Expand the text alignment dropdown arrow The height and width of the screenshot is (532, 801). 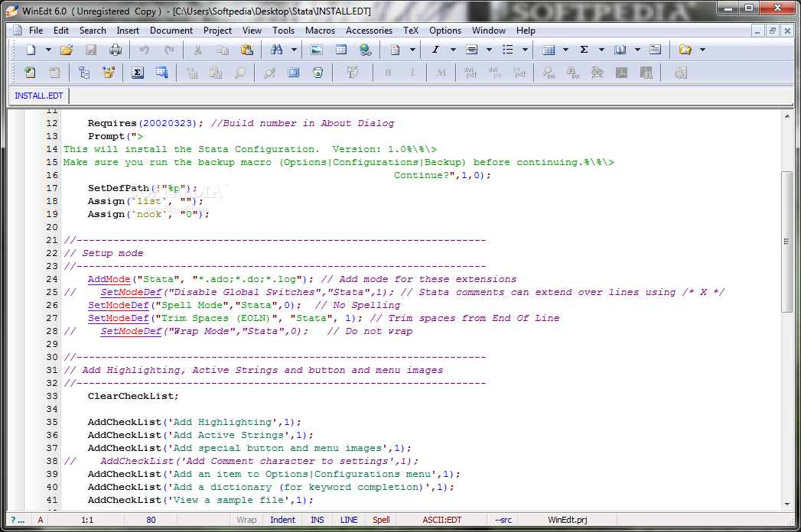[x=489, y=50]
